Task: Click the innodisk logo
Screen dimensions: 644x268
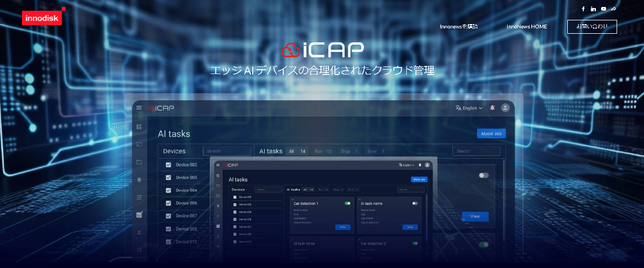Action: [43, 17]
